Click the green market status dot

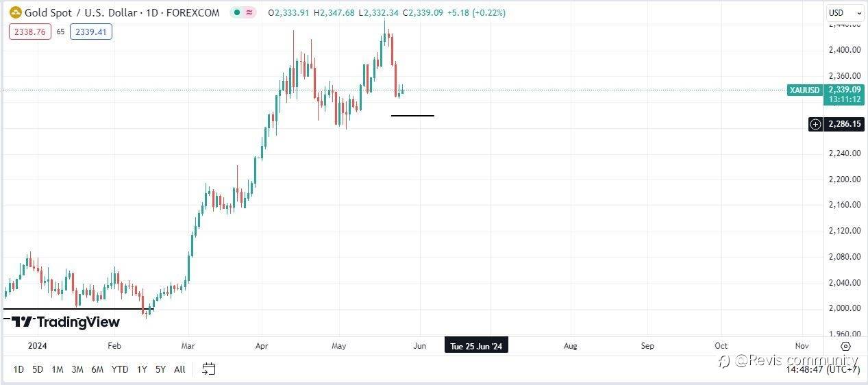pos(236,12)
